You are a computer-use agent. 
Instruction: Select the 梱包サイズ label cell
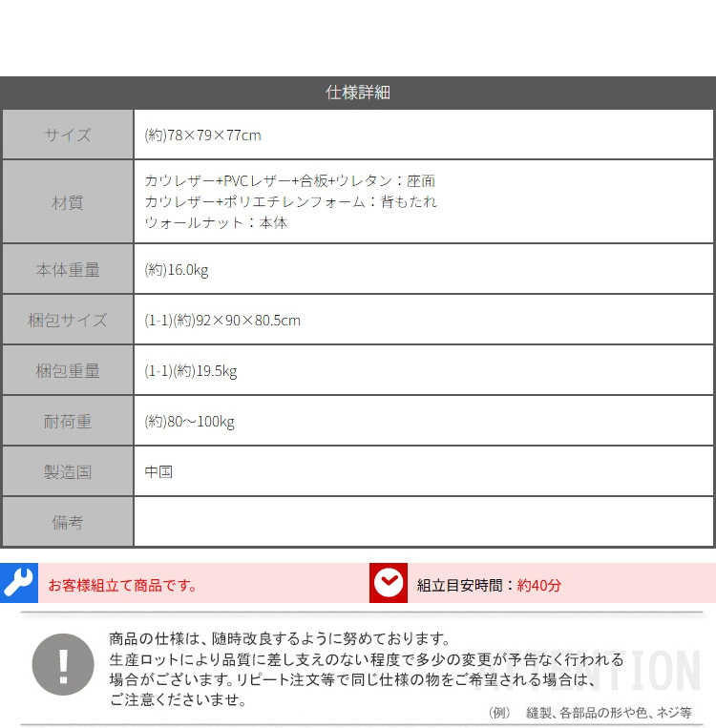coord(68,320)
